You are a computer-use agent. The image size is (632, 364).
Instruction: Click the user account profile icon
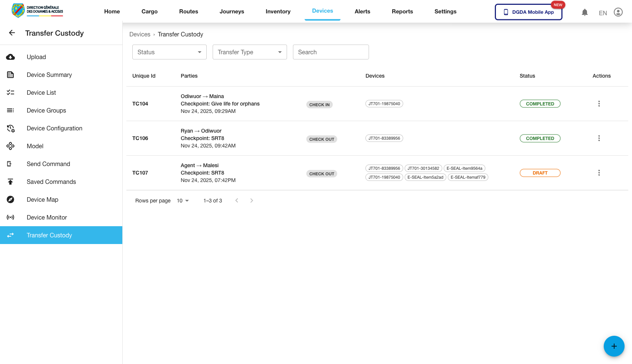coord(618,12)
